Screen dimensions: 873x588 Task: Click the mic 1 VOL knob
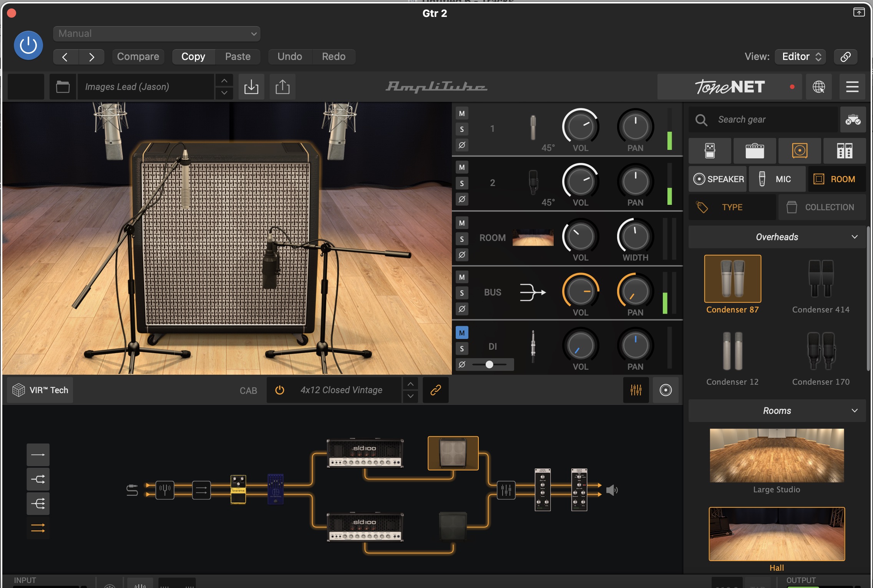pos(580,127)
